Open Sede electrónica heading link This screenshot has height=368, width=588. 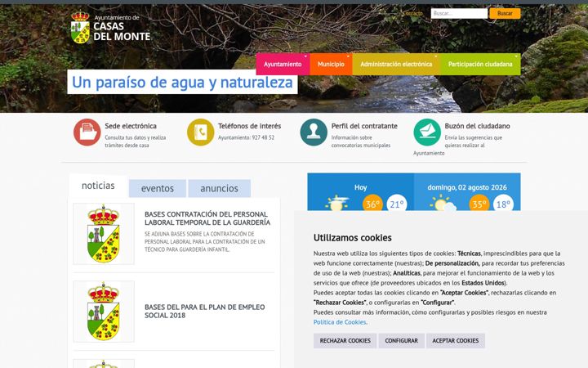(131, 126)
